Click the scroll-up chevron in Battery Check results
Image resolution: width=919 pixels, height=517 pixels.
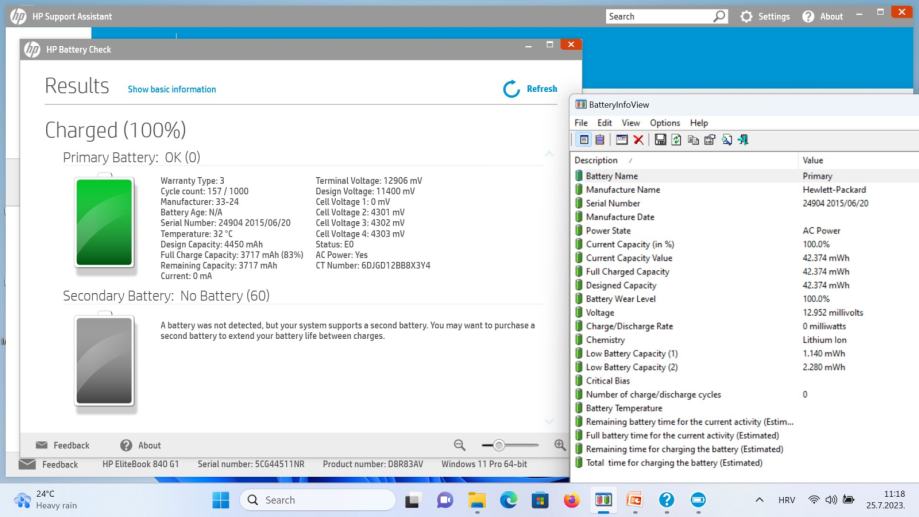[x=549, y=154]
